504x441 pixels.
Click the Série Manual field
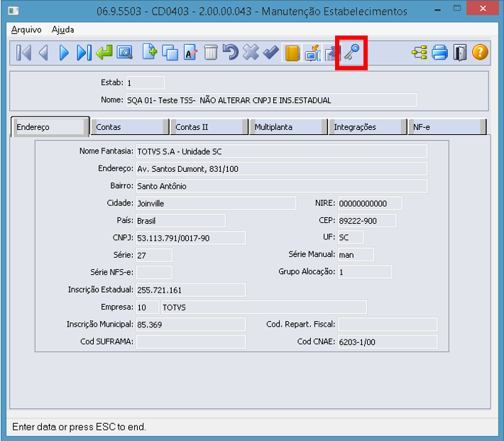click(356, 255)
